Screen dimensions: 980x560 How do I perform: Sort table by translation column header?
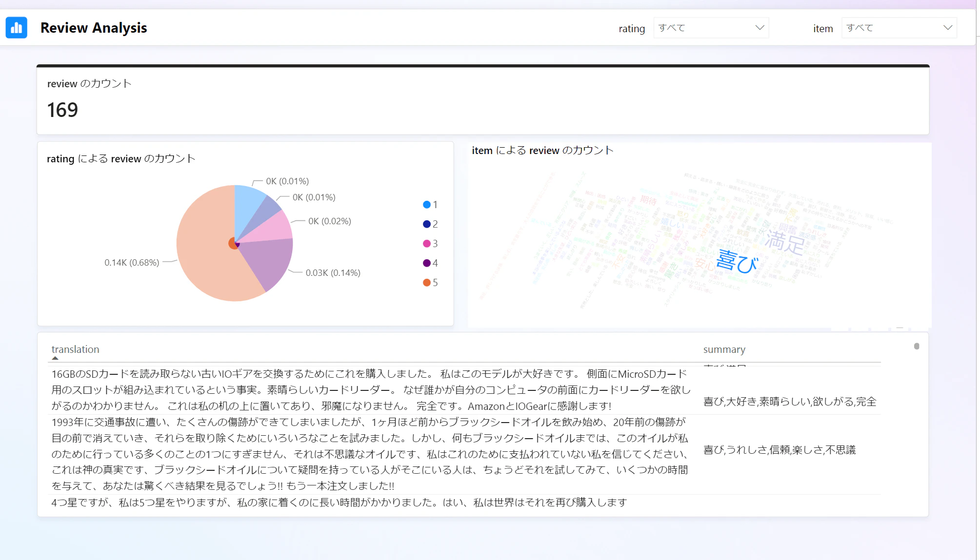tap(75, 349)
